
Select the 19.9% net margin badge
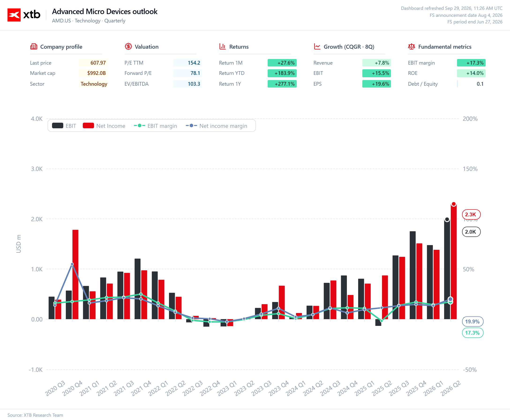[x=473, y=321]
